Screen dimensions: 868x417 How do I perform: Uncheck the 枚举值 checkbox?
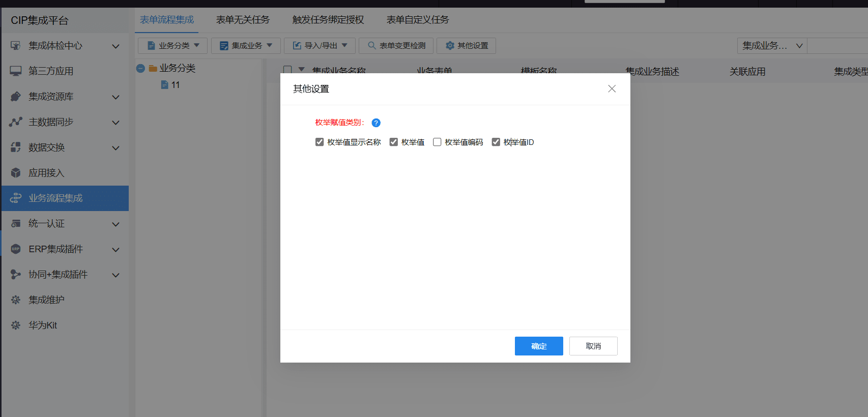pyautogui.click(x=394, y=142)
